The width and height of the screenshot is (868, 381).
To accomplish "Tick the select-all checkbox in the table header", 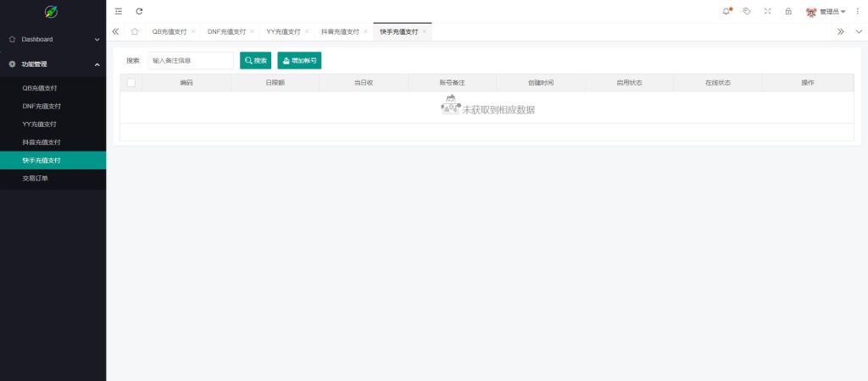I will [131, 82].
